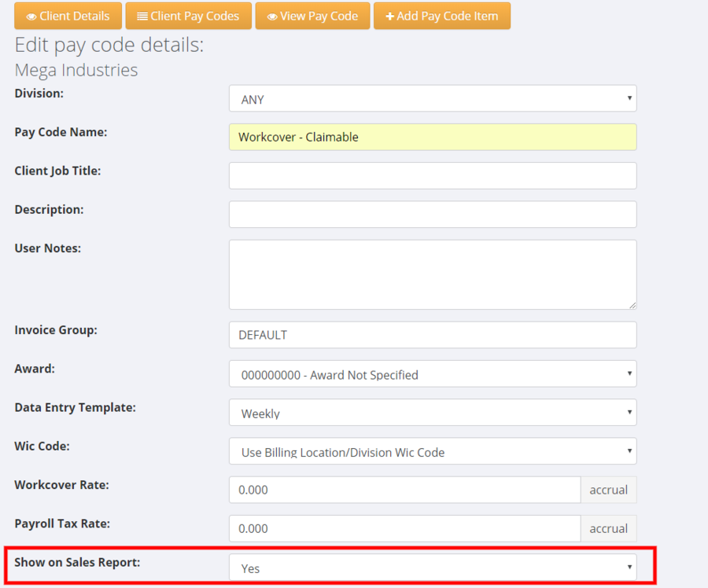
Task: Click accrual addon beside Workcover Rate
Action: [x=608, y=490]
